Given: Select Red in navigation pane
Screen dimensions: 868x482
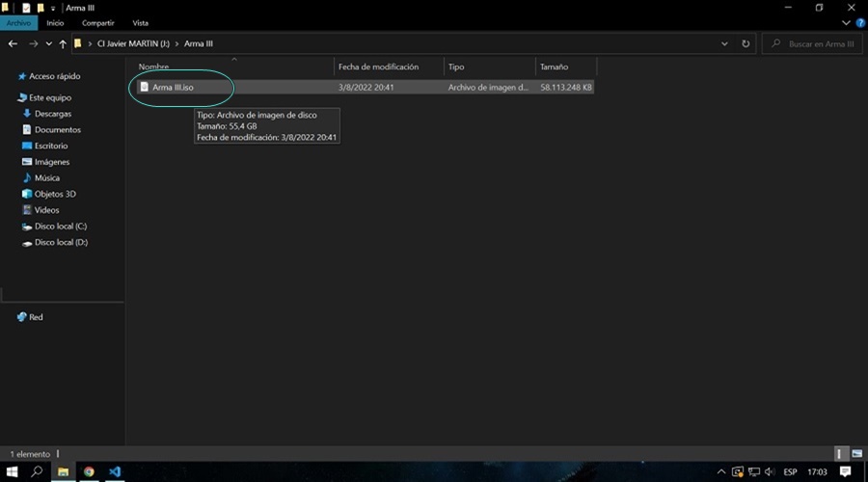Looking at the screenshot, I should pyautogui.click(x=36, y=316).
